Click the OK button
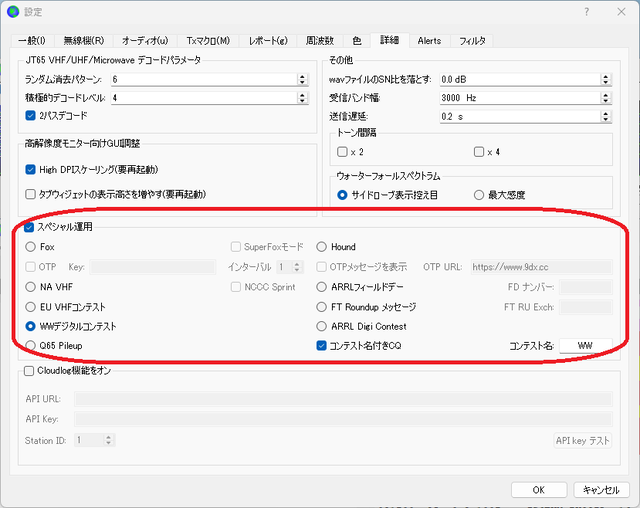640x508 pixels. pyautogui.click(x=539, y=490)
